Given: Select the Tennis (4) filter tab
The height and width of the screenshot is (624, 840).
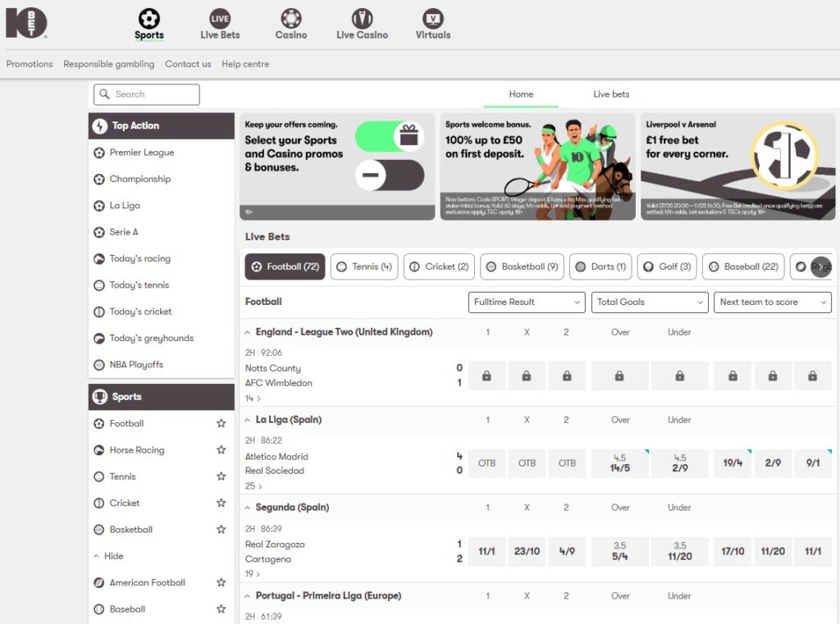Looking at the screenshot, I should [364, 266].
